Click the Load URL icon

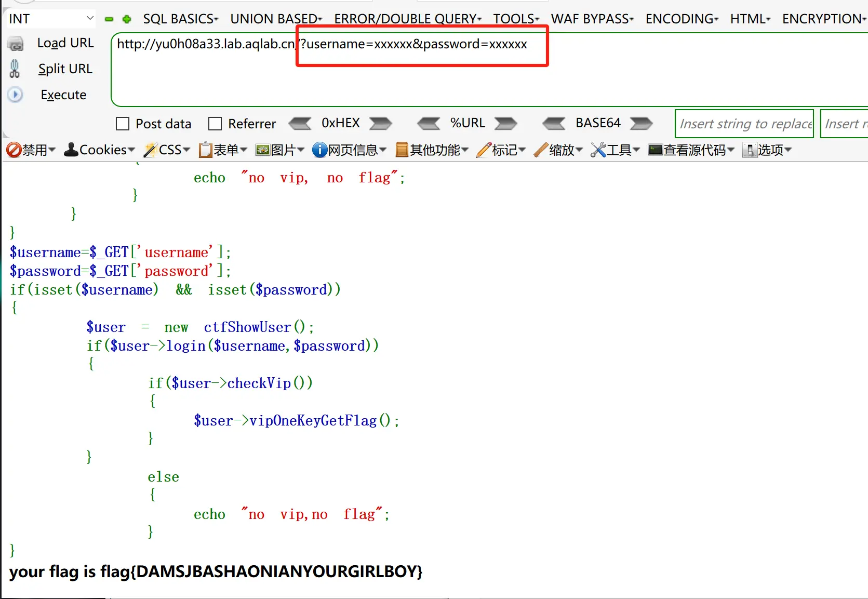click(x=16, y=44)
